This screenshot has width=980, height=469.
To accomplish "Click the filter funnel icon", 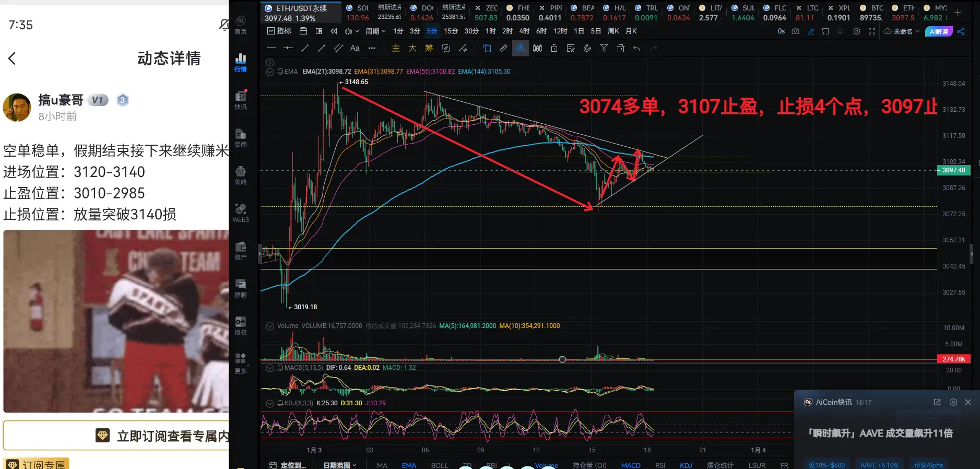I will 604,48.
